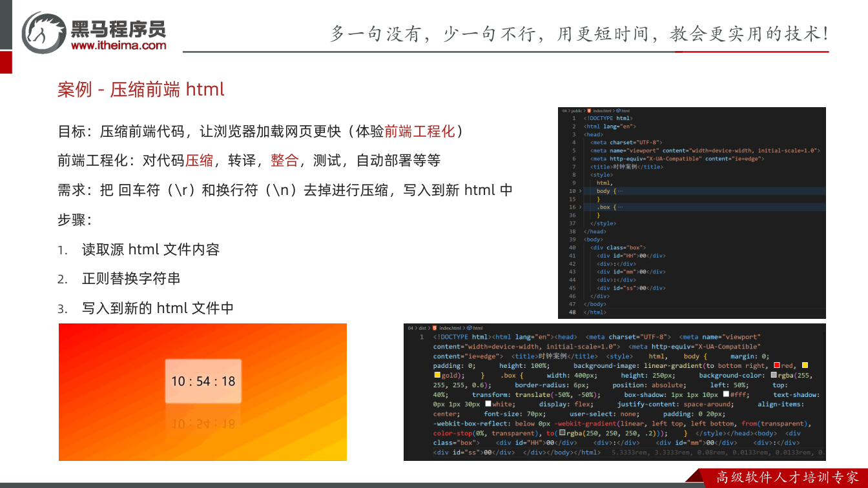Click the white text-shadow color swatch

click(x=488, y=404)
